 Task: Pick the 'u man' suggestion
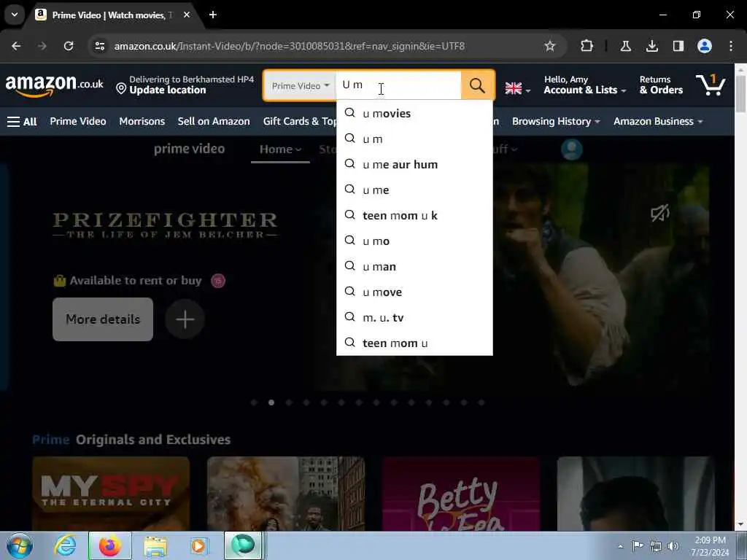[x=414, y=266]
